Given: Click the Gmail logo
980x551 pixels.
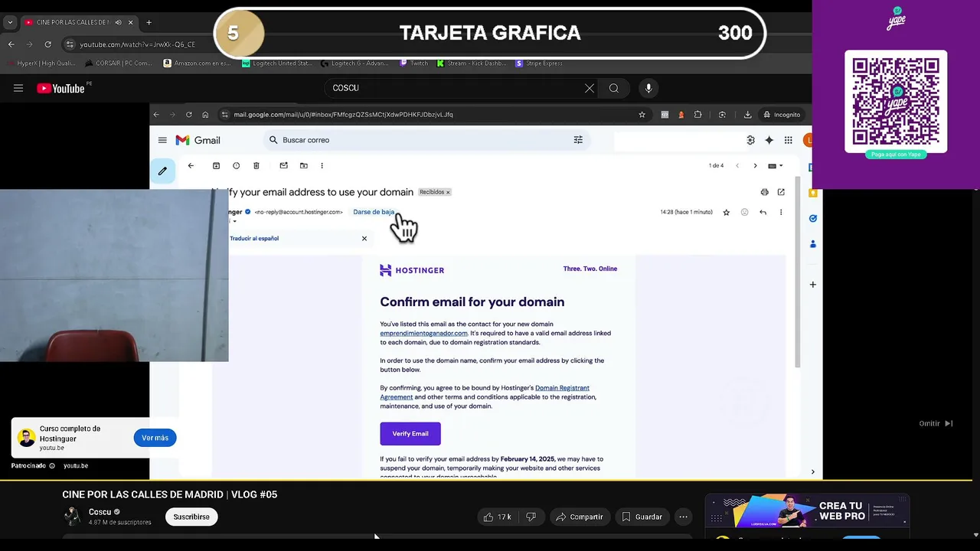Looking at the screenshot, I should [198, 140].
